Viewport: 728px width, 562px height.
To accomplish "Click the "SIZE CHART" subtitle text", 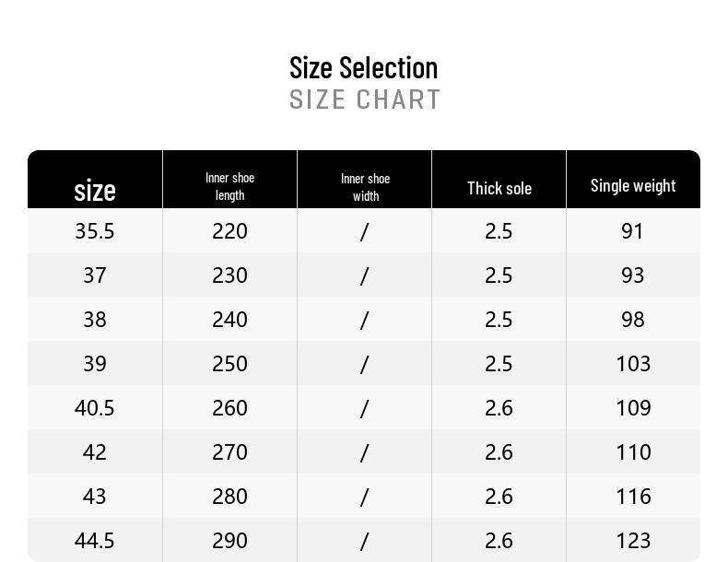I will pos(365,100).
